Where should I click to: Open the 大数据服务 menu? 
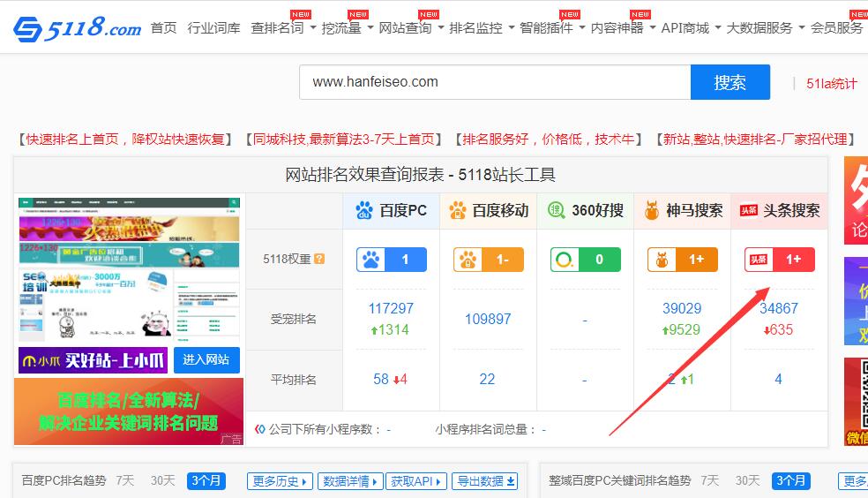point(759,27)
